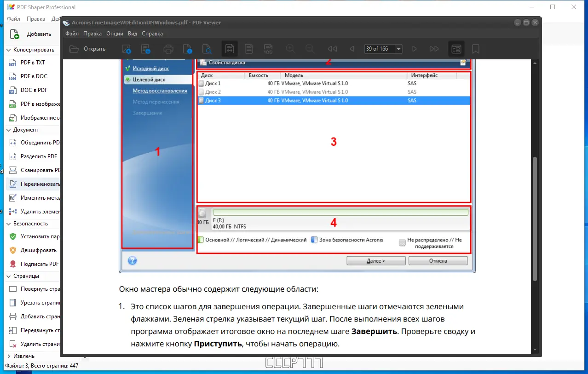Image resolution: width=588 pixels, height=374 pixels.
Task: Click the export-to-image icon in viewer toolbar
Action: (x=127, y=49)
